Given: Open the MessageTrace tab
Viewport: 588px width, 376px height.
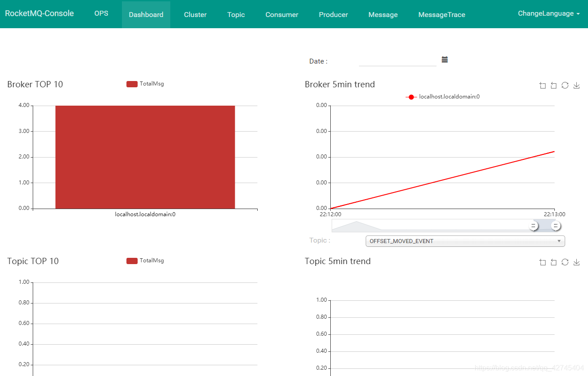Looking at the screenshot, I should pos(442,14).
